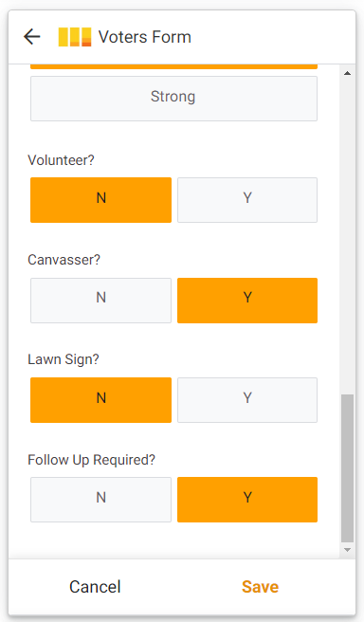Select the Strong option
Image resolution: width=364 pixels, height=622 pixels.
coord(173,99)
